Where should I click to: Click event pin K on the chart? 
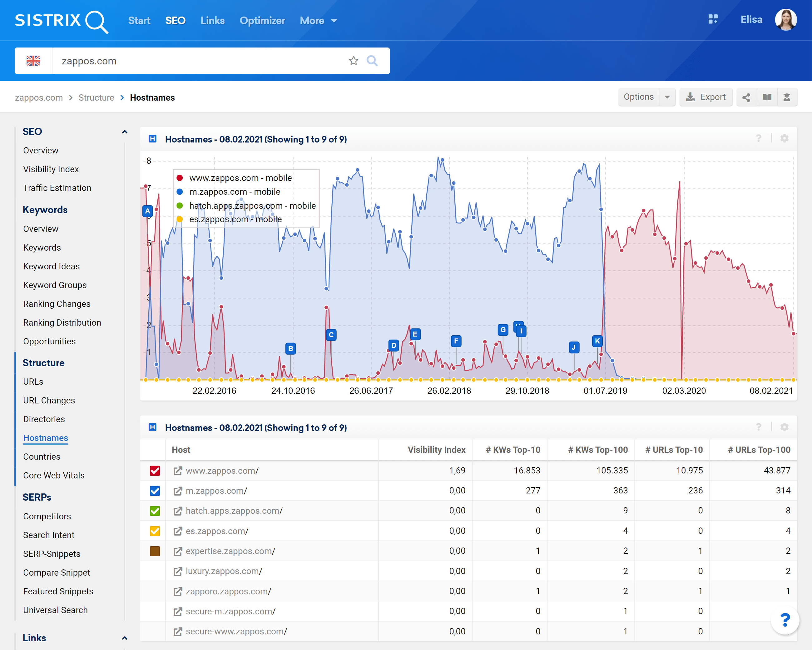point(597,341)
